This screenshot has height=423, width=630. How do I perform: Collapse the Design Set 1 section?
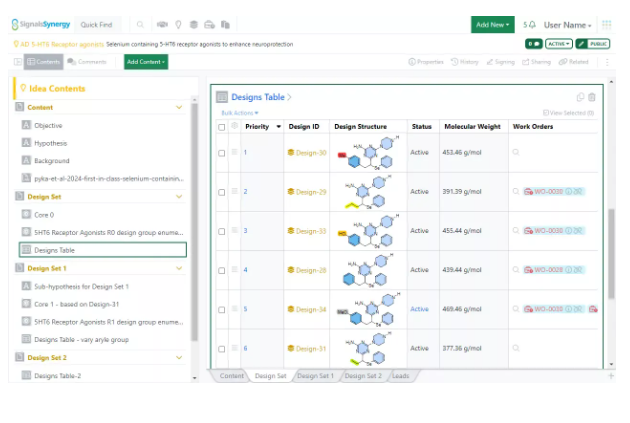[x=179, y=268]
